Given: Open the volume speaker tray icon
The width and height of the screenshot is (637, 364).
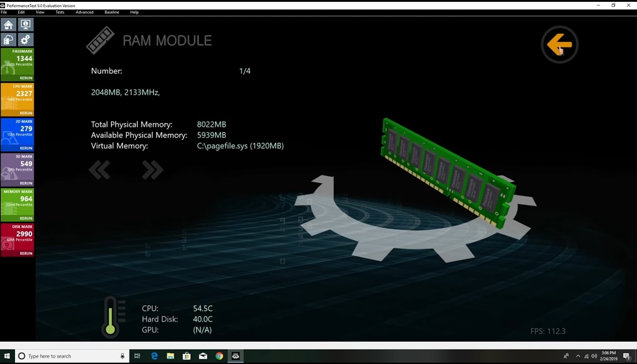Looking at the screenshot, I should tap(594, 356).
